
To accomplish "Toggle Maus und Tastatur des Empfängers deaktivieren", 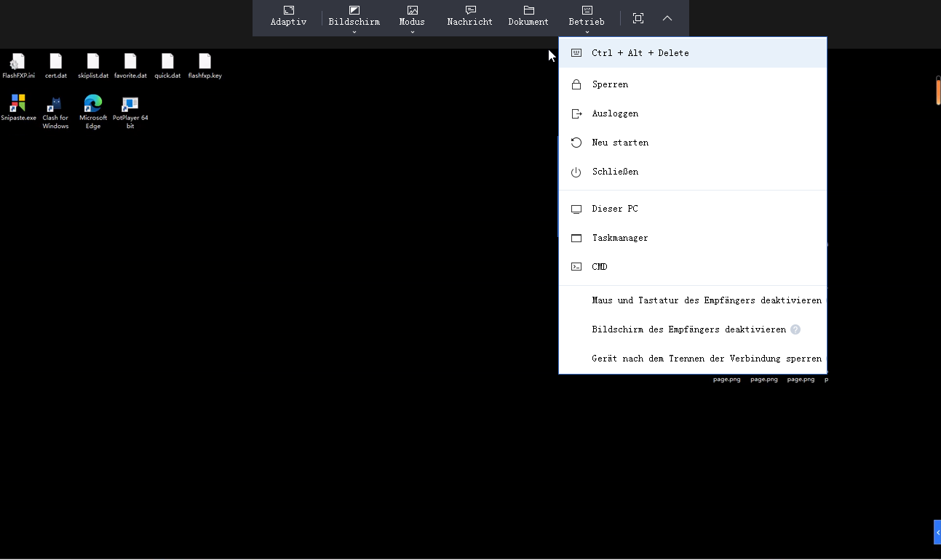I will [x=706, y=300].
